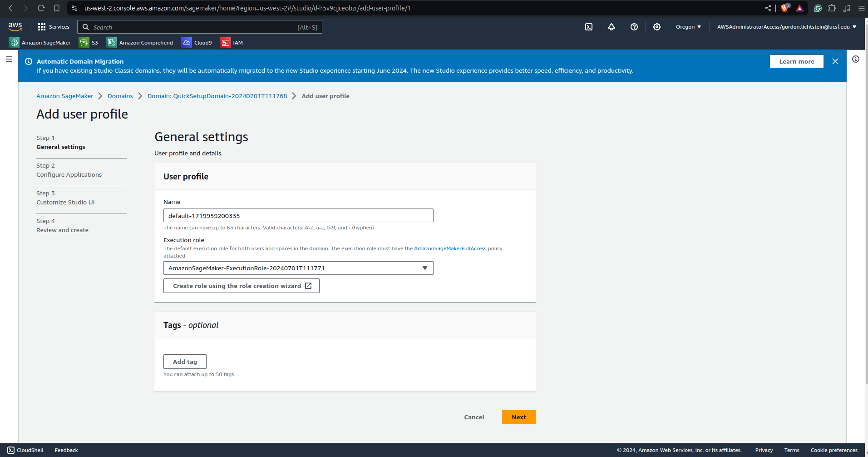Open the info panel icon at right edge

coord(856,59)
